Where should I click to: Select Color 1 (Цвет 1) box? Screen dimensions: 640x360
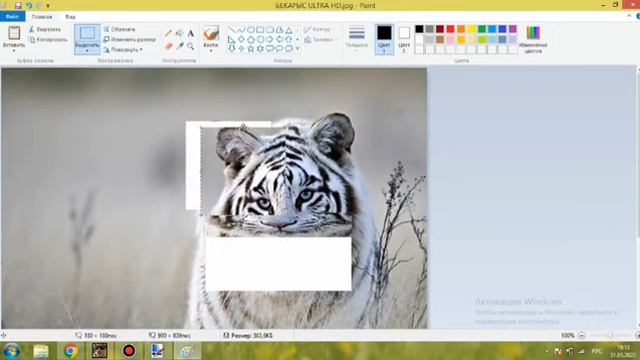click(x=384, y=39)
